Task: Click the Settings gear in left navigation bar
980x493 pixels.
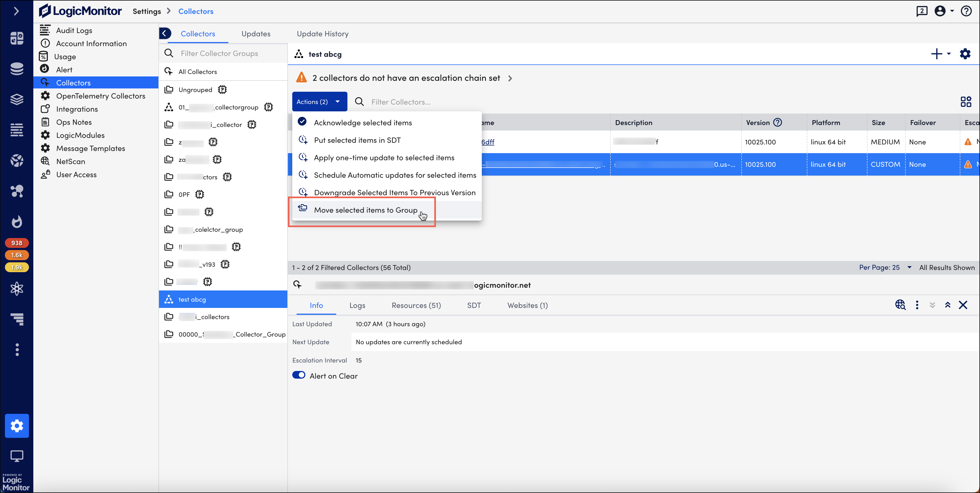Action: coord(17,425)
